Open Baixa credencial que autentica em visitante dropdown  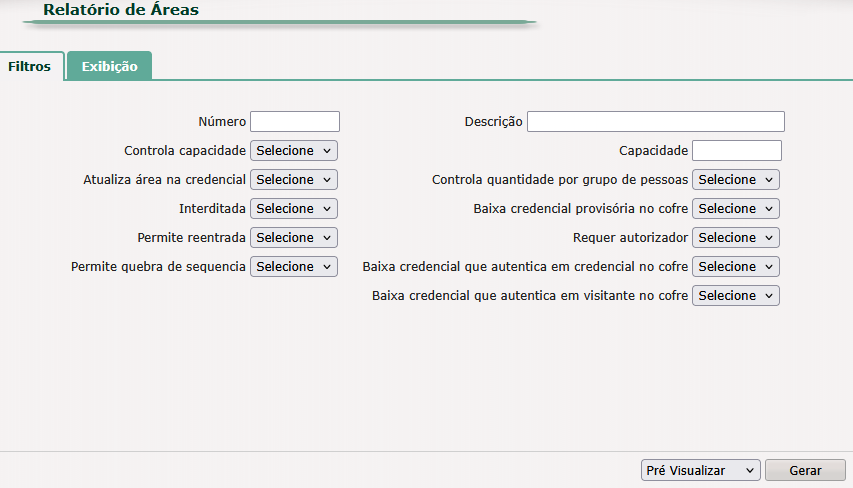[x=735, y=295]
